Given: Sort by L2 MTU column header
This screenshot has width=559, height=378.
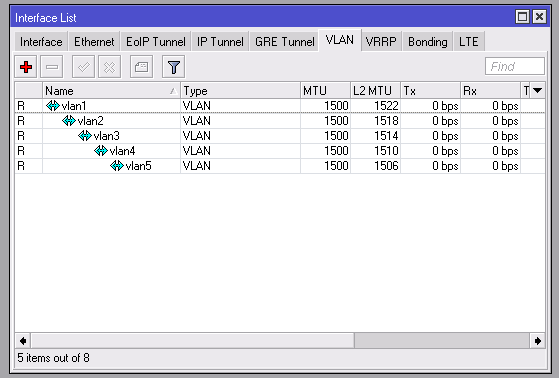Looking at the screenshot, I should (375, 91).
